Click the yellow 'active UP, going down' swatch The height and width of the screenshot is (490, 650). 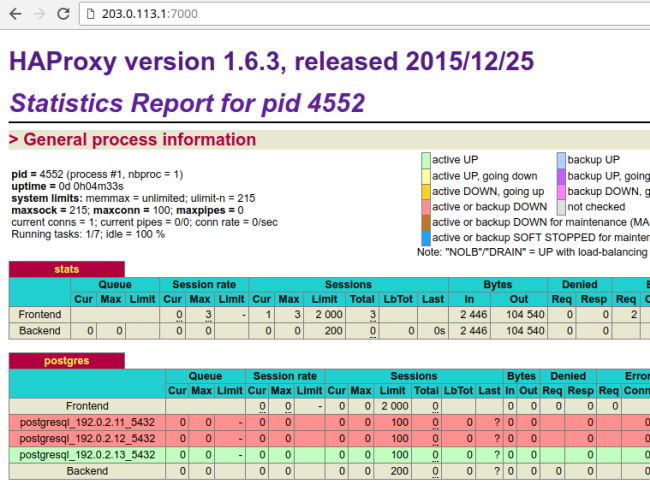pos(426,175)
